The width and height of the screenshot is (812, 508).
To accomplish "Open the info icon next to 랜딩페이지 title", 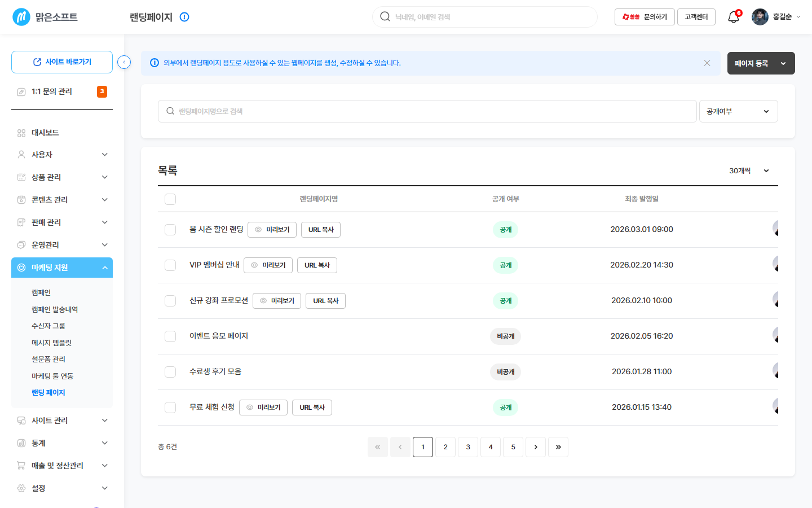I will pyautogui.click(x=184, y=17).
